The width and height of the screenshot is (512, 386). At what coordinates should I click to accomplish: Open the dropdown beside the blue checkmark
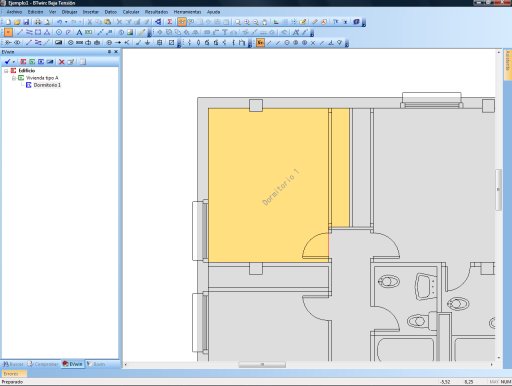14,62
